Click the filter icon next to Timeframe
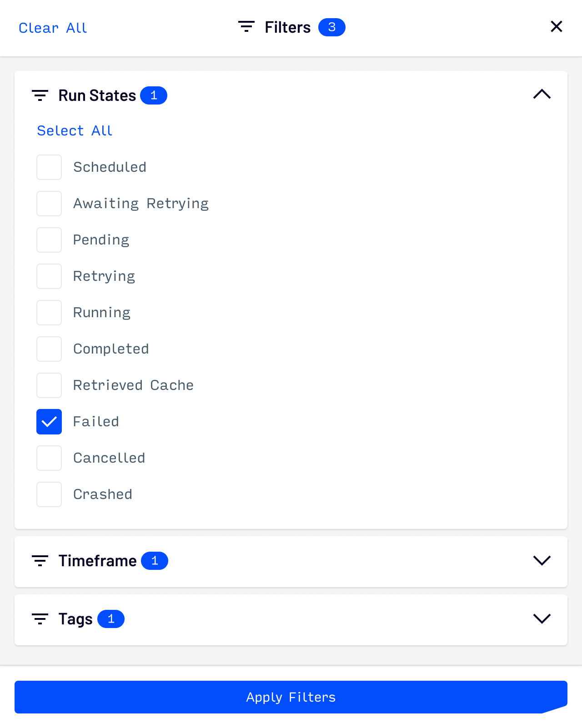The width and height of the screenshot is (582, 728). click(x=40, y=561)
